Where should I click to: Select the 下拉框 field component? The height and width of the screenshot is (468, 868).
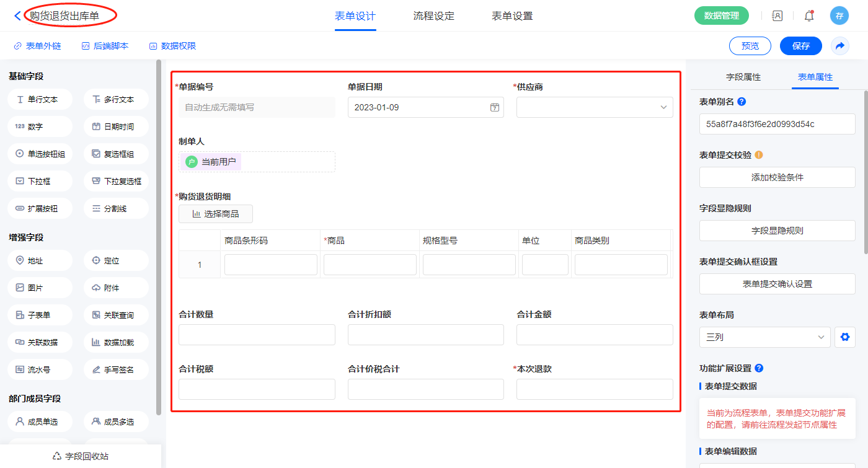pyautogui.click(x=40, y=181)
